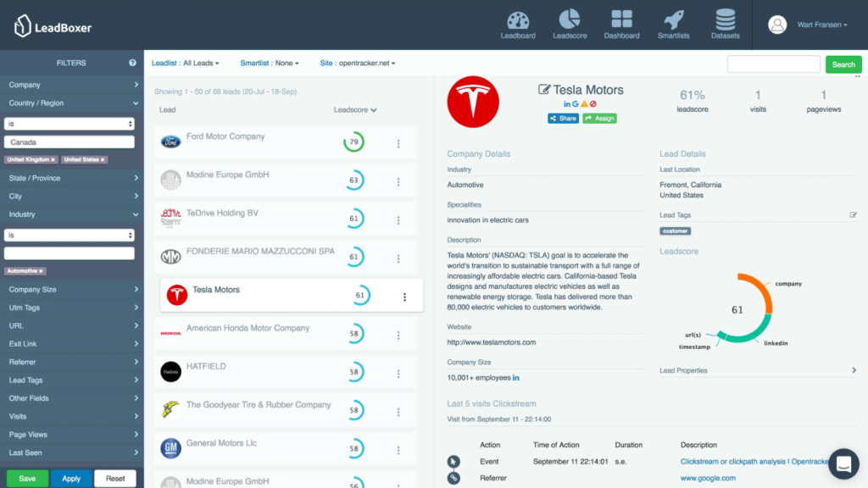Open the Dashboard grid view

click(621, 23)
